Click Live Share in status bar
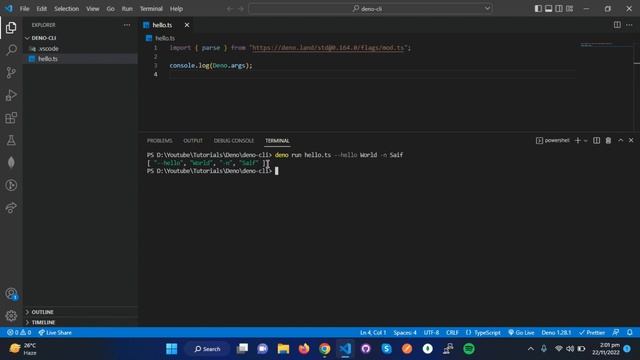Viewport: 640px width, 360px height. coord(55,333)
